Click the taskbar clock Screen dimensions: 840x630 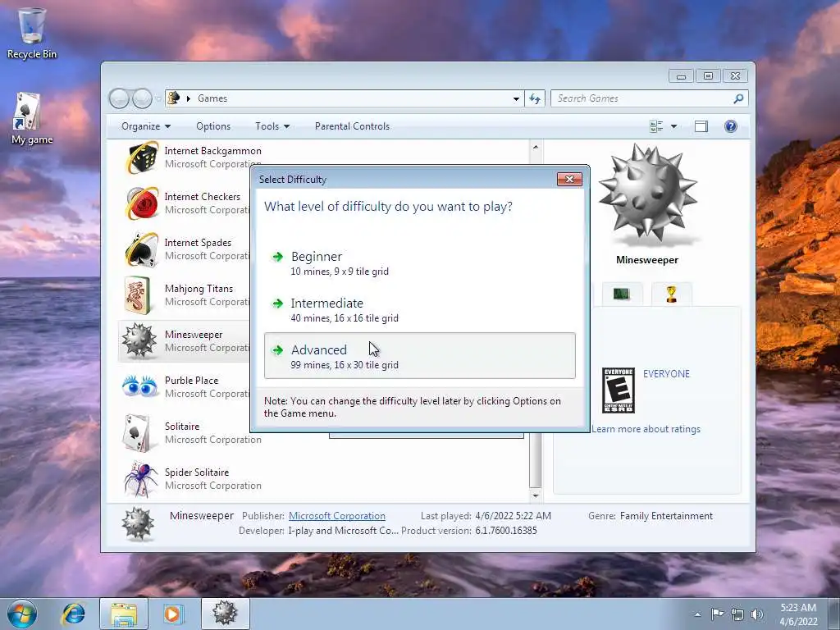[x=798, y=614]
